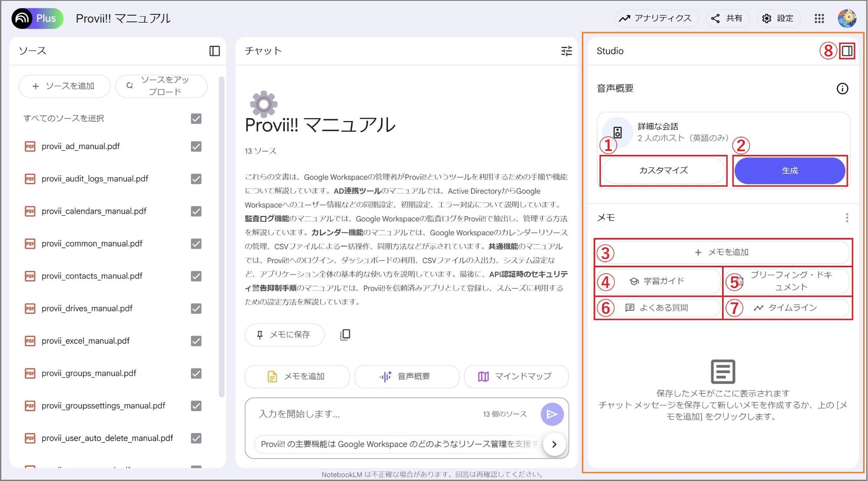The height and width of the screenshot is (481, 868).
Task: Click the PDF icon of provii_calendars_manual.pdf
Action: click(x=30, y=211)
